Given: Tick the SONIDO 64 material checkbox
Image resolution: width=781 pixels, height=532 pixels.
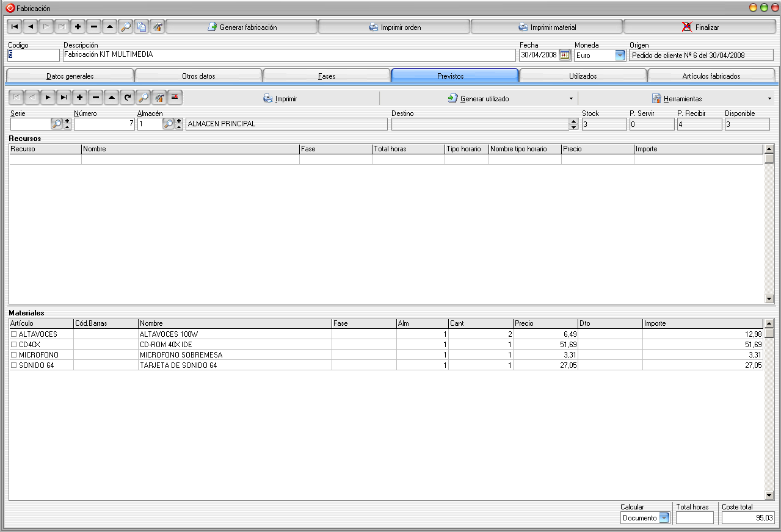Looking at the screenshot, I should coord(14,365).
